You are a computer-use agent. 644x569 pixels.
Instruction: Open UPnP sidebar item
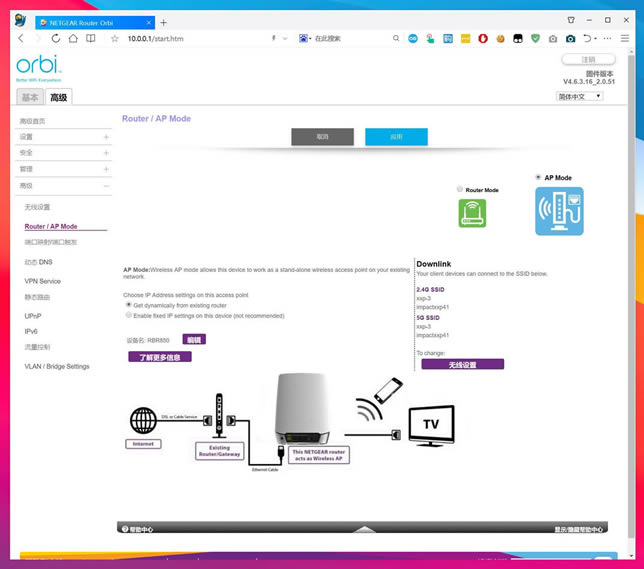33,316
